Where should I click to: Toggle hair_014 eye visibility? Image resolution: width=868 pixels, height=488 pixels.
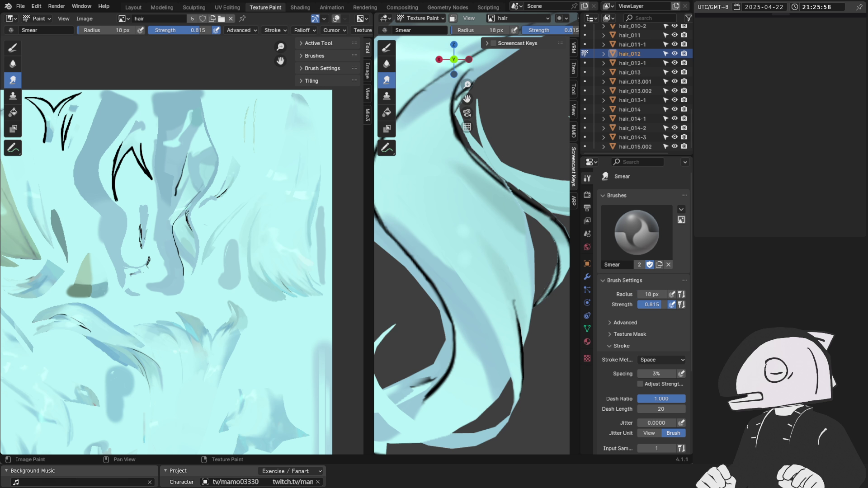coord(675,109)
